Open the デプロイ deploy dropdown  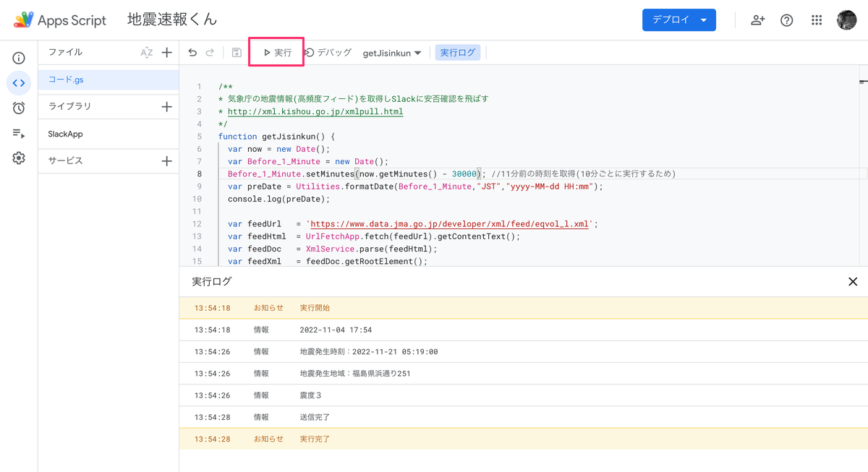(679, 20)
